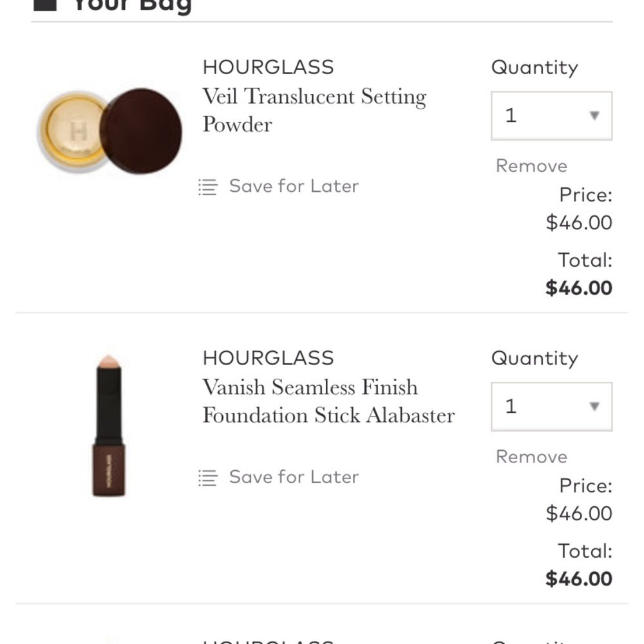Remove the Vanish Seamless Finish Foundation Stick
644x644 pixels.
tap(531, 457)
